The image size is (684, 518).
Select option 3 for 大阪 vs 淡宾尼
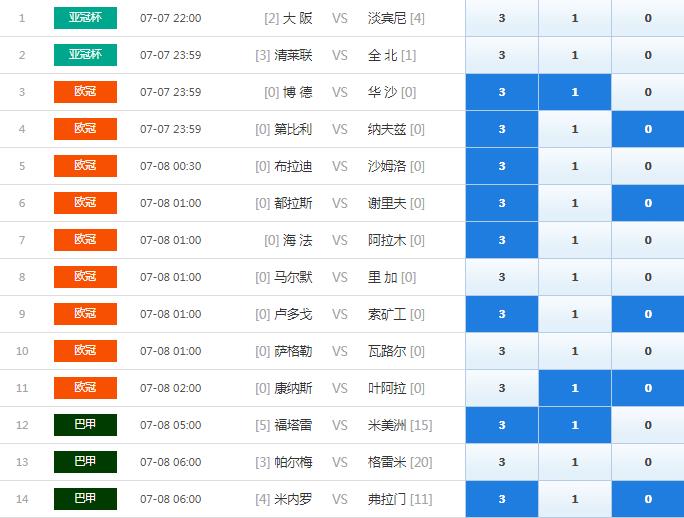point(502,18)
